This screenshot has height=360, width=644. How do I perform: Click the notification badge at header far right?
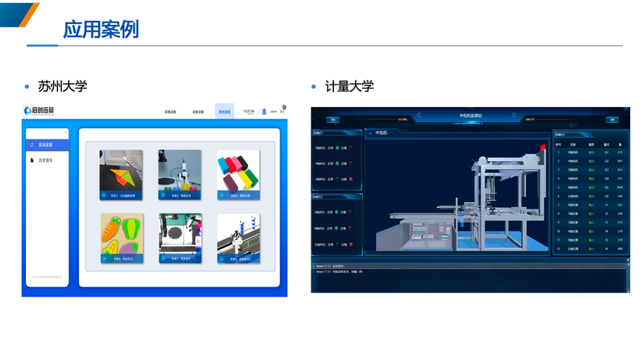tap(284, 107)
